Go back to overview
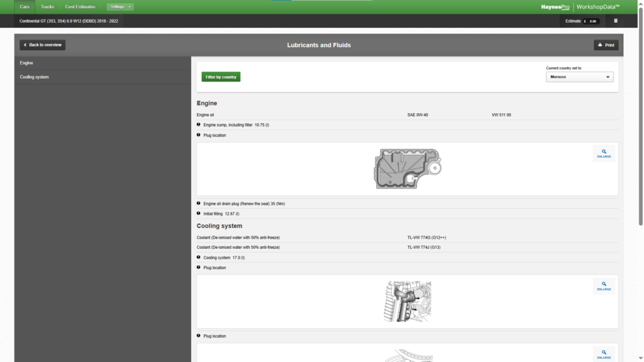This screenshot has width=644, height=362. (42, 45)
